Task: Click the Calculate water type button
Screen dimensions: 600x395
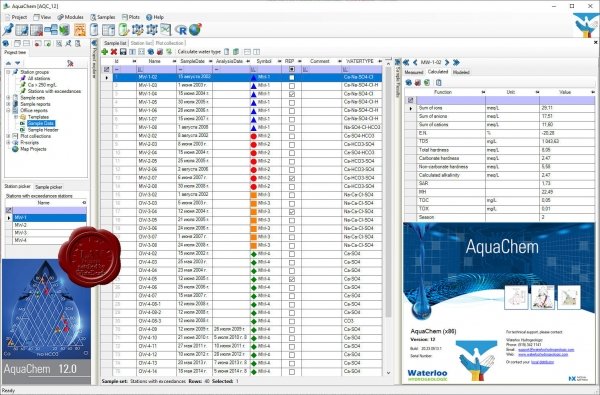Action: pos(199,52)
